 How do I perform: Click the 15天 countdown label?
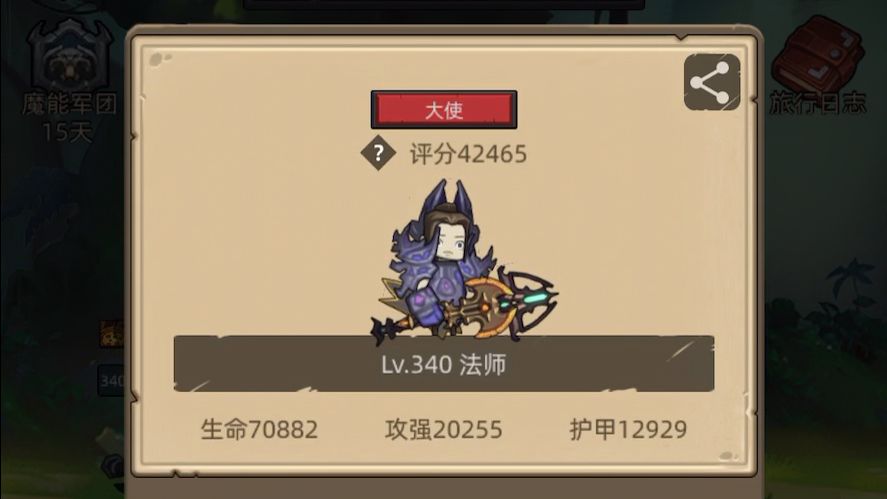pos(67,132)
